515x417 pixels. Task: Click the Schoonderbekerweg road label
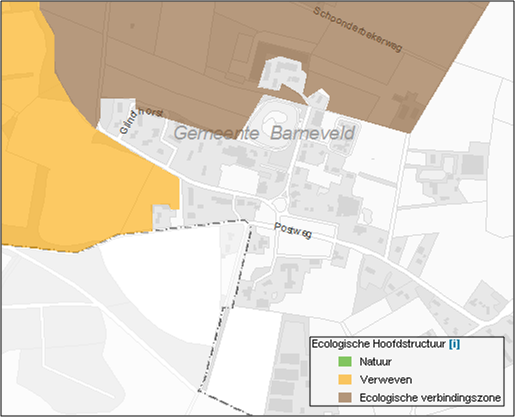(x=358, y=29)
